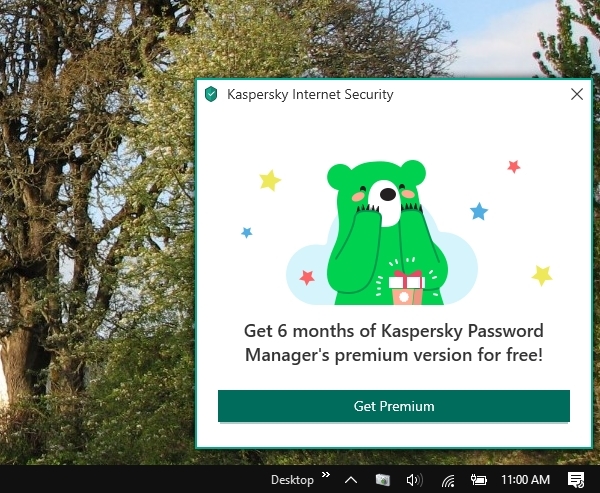Click the Desktop toolbar label

[x=292, y=480]
